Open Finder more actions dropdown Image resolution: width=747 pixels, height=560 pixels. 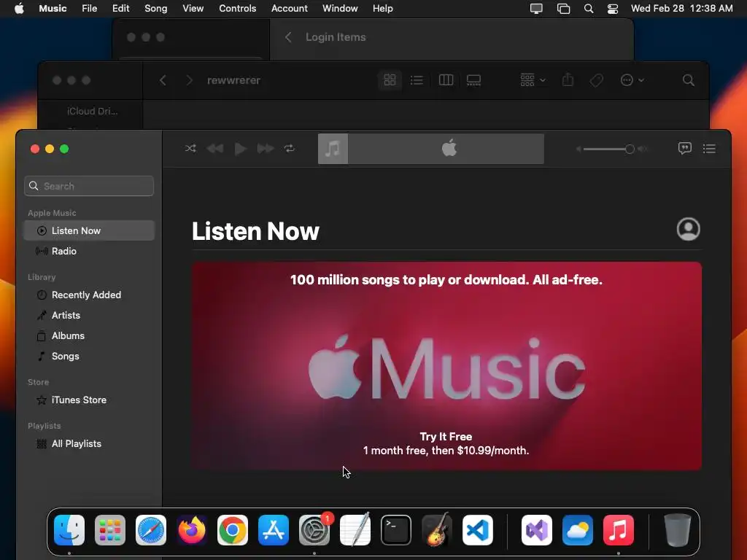click(x=632, y=80)
